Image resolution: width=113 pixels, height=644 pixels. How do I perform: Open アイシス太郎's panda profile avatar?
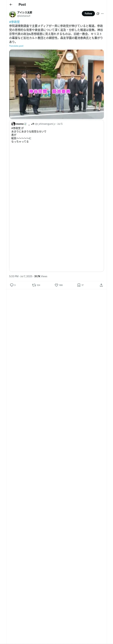pyautogui.click(x=13, y=14)
